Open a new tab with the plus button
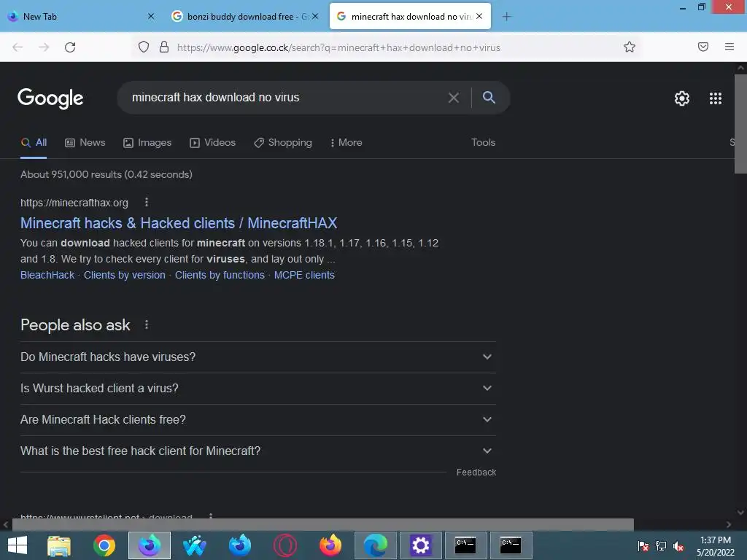The height and width of the screenshot is (560, 747). pos(506,17)
